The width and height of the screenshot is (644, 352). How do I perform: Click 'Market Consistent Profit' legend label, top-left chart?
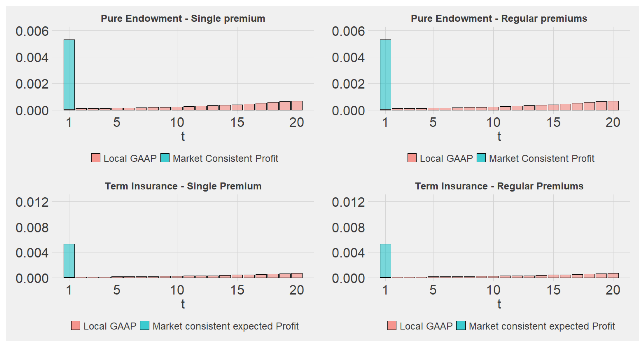[225, 158]
